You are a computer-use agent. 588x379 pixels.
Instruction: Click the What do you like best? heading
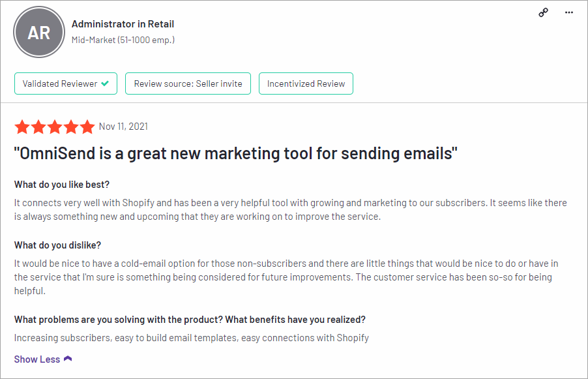click(62, 185)
